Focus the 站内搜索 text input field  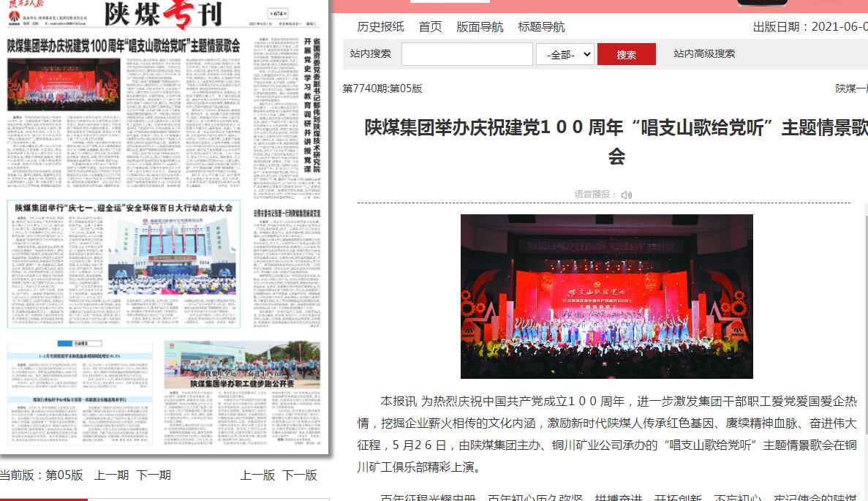pos(467,54)
